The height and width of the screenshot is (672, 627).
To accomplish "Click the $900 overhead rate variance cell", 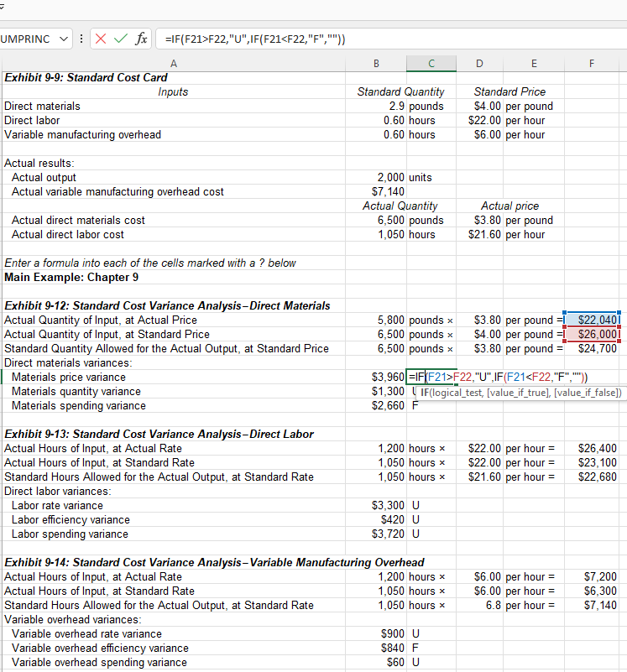I will pyautogui.click(x=376, y=634).
